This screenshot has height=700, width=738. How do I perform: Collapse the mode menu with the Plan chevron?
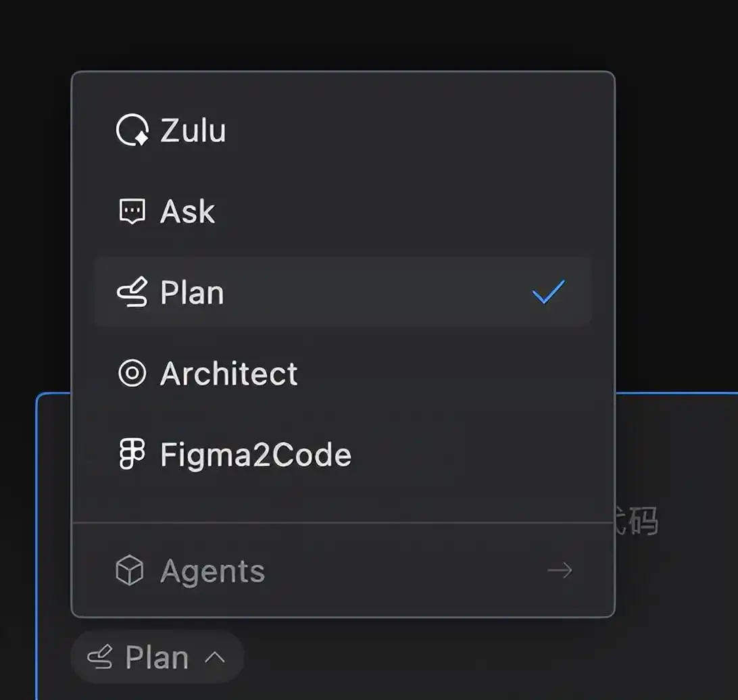214,657
